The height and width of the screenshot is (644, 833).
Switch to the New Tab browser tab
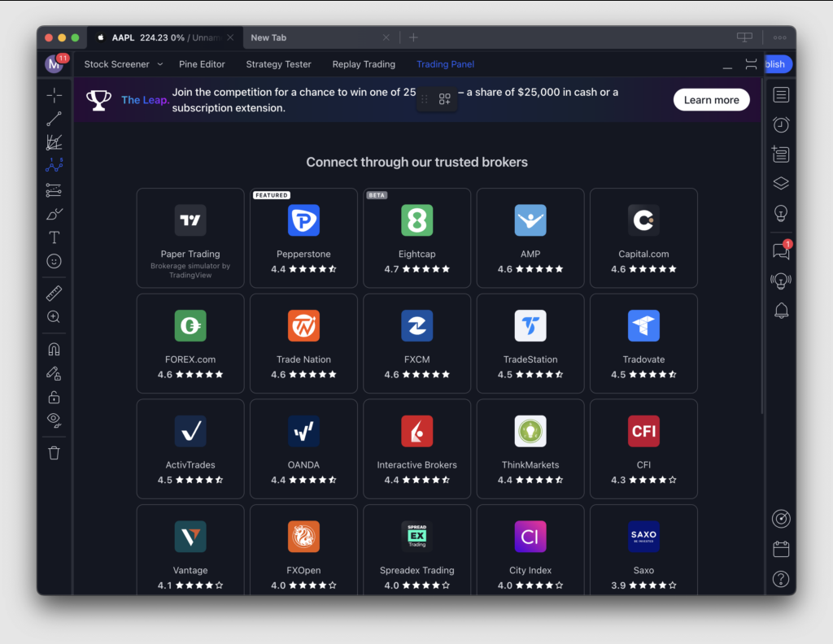tap(321, 37)
